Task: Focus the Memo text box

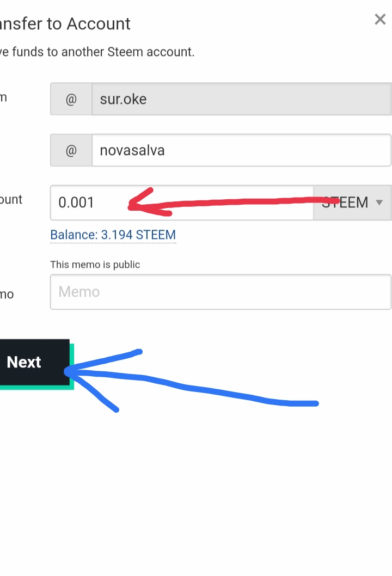Action: coord(220,292)
